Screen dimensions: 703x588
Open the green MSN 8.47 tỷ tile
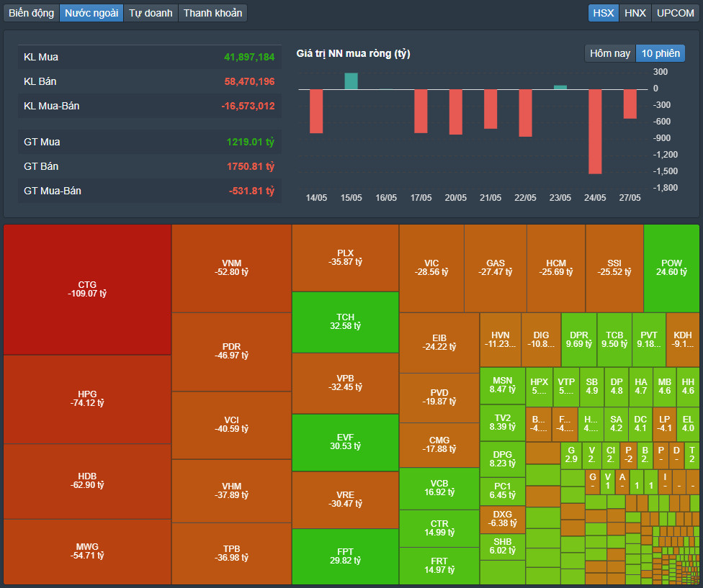pos(503,386)
